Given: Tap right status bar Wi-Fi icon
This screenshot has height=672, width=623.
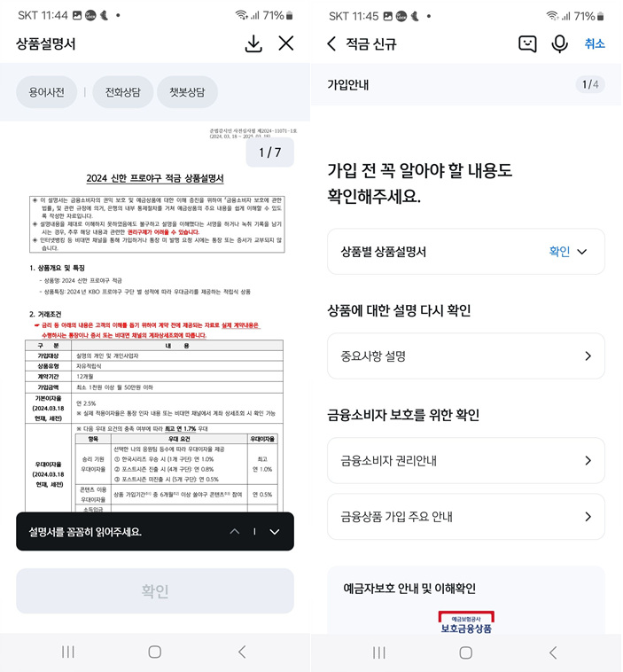Looking at the screenshot, I should [552, 15].
